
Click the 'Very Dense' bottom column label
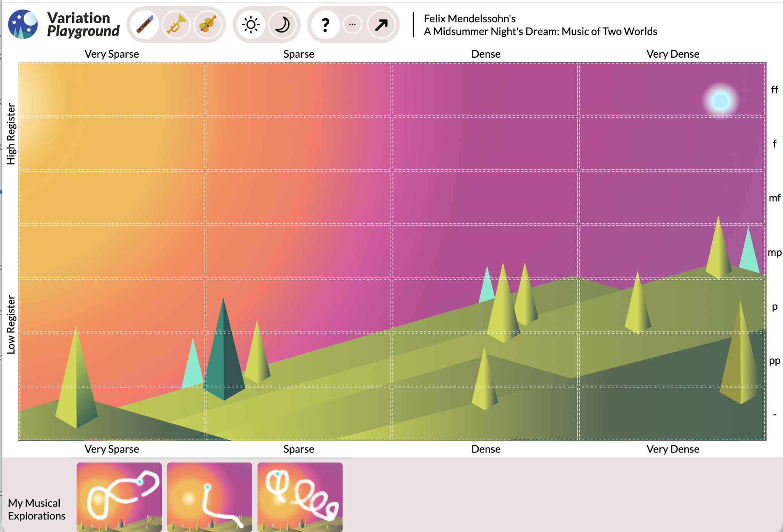click(x=673, y=449)
